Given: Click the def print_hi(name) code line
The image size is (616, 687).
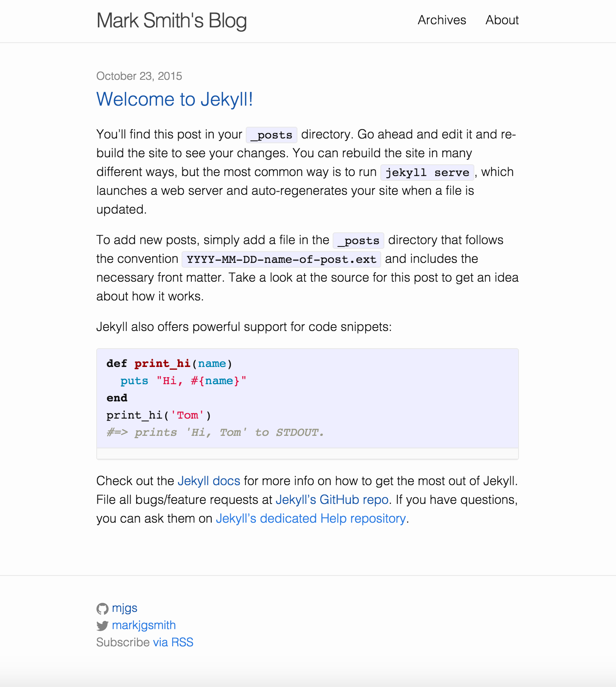Looking at the screenshot, I should click(x=169, y=364).
